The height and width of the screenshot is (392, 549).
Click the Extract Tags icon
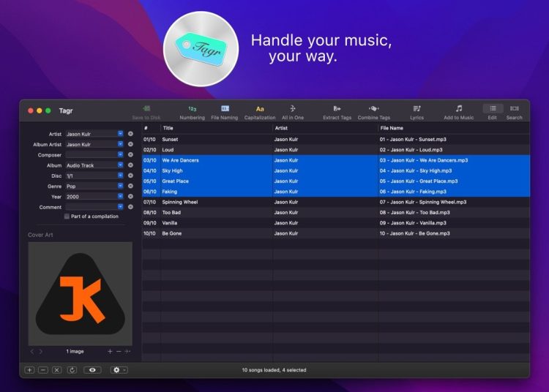tap(337, 111)
